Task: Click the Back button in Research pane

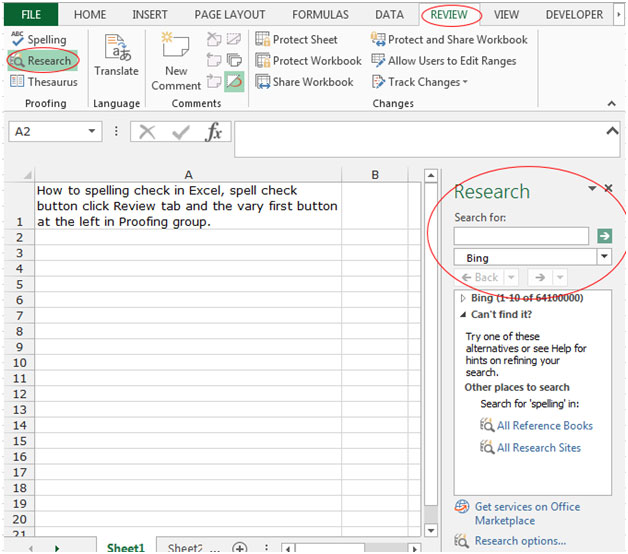Action: coord(479,277)
